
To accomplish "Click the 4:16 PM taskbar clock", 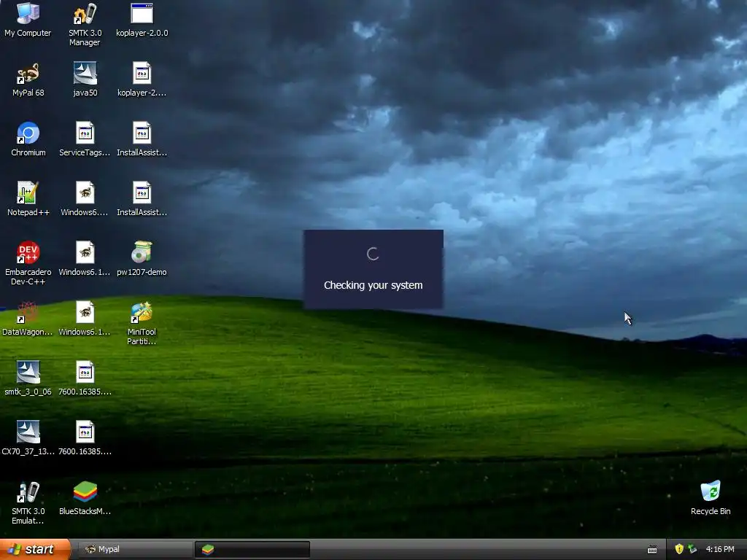I will pos(720,549).
